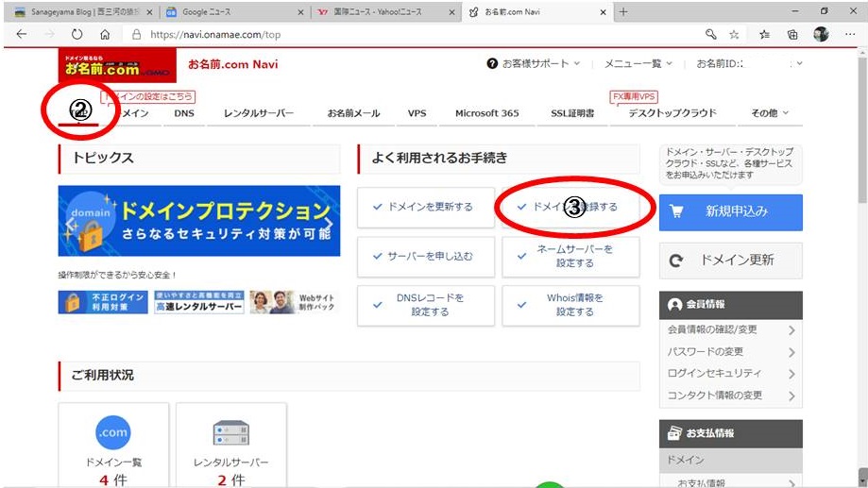
Task: Close the Yahoo!ニュース tab
Action: point(451,12)
